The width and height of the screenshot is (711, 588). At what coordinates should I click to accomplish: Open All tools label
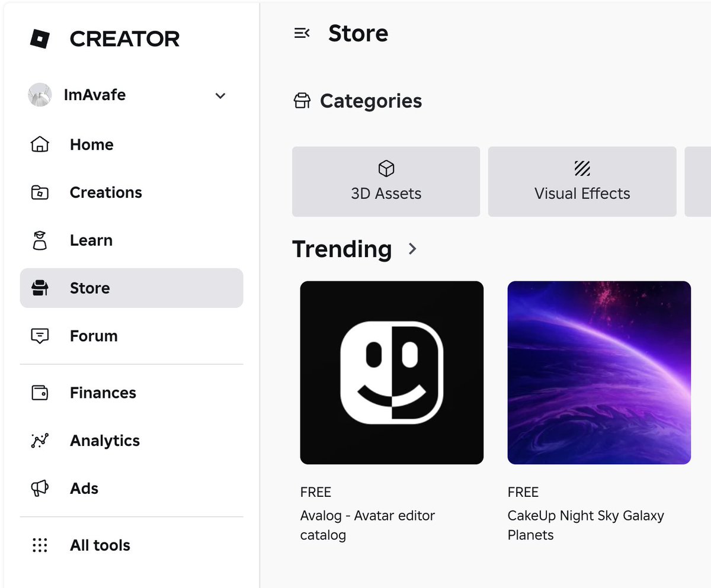tap(100, 545)
